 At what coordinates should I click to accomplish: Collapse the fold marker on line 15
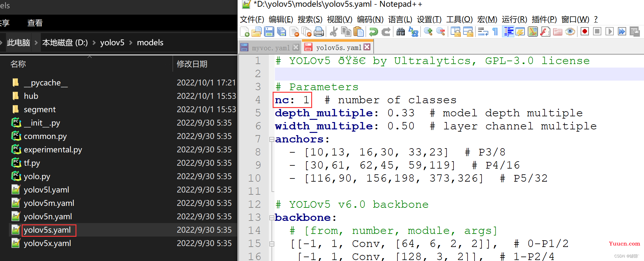click(x=272, y=244)
